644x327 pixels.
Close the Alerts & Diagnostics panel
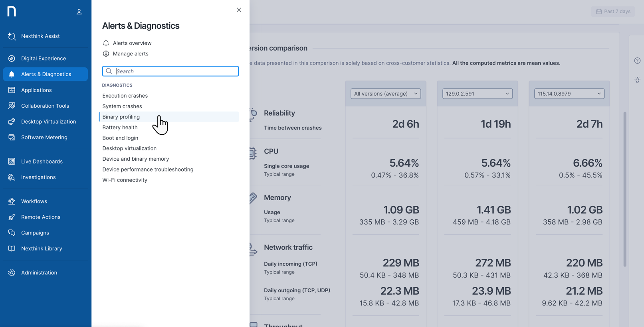[x=239, y=10]
